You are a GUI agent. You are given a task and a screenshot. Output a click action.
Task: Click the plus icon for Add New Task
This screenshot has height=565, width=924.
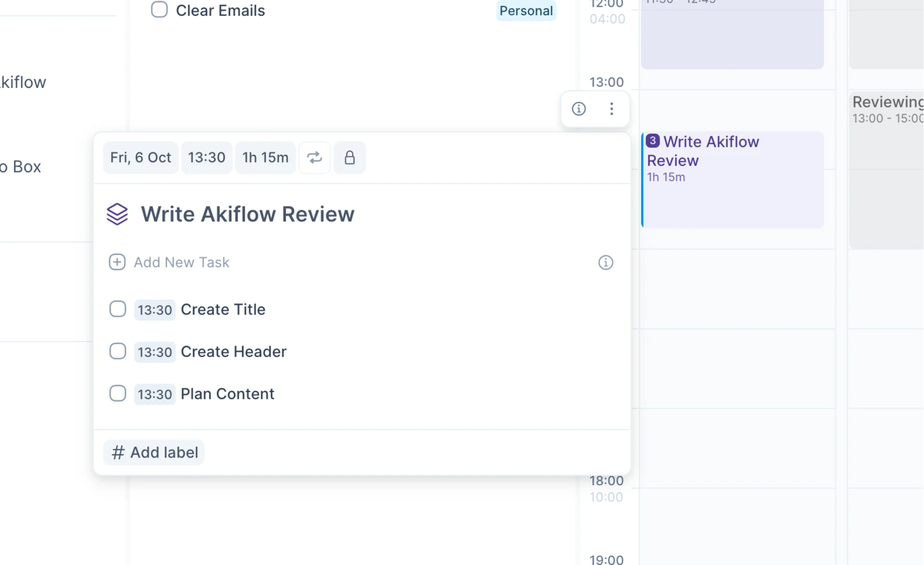pos(117,262)
